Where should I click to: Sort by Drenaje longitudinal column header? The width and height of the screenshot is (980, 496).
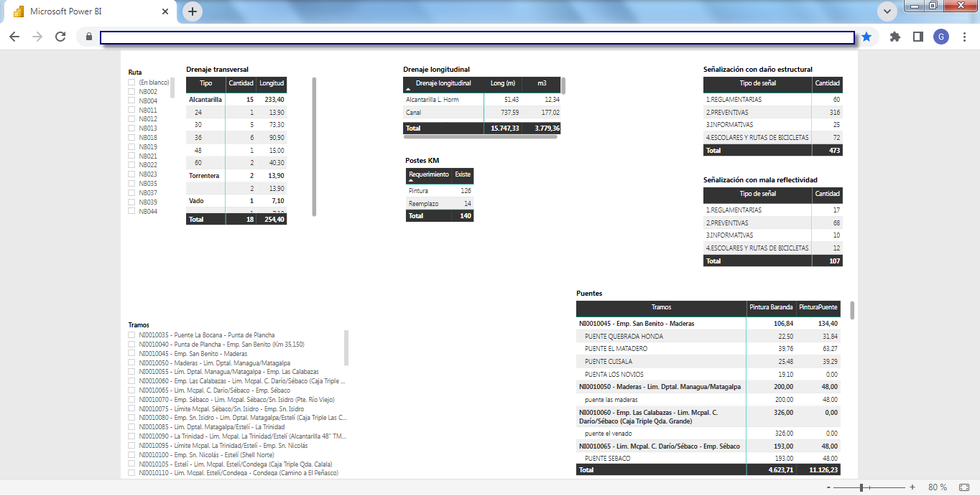click(442, 84)
